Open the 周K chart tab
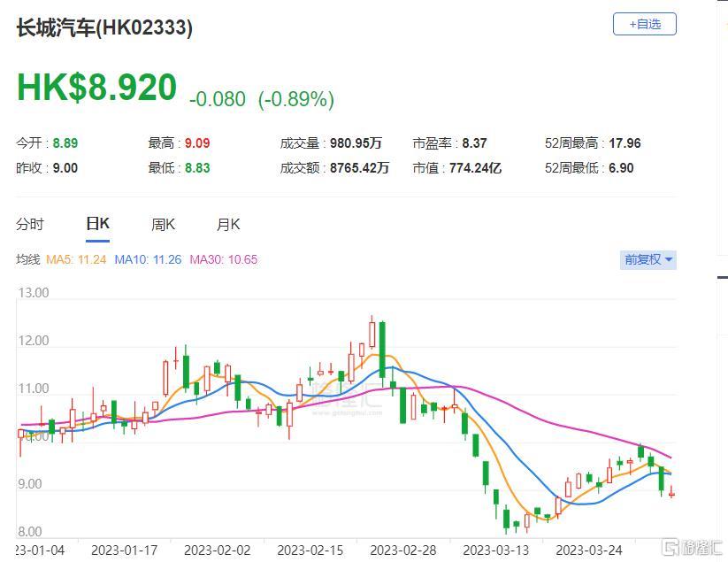Image resolution: width=728 pixels, height=562 pixels. (163, 225)
